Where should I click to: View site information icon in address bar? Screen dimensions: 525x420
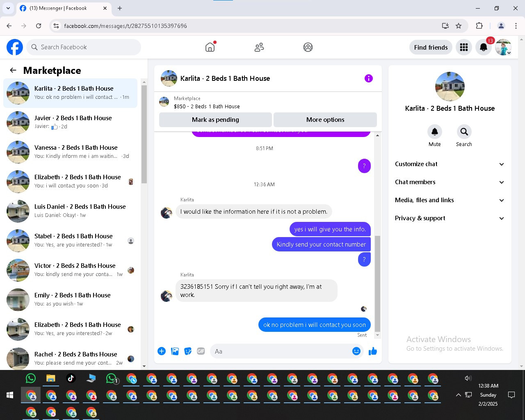pyautogui.click(x=56, y=26)
